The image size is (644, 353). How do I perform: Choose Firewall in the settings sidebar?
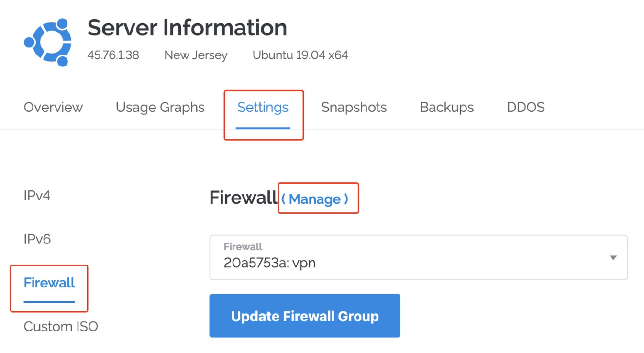click(49, 283)
